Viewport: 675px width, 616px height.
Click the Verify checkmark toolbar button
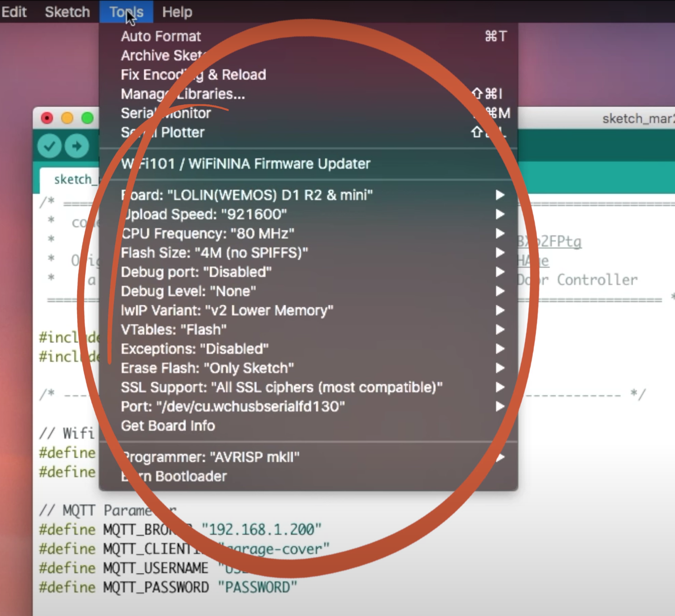pyautogui.click(x=49, y=146)
